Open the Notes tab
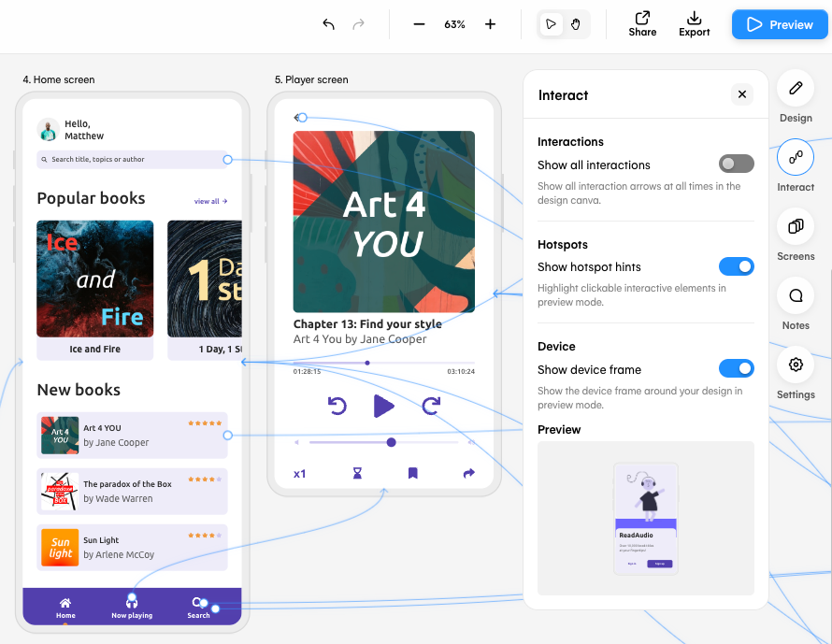832x644 pixels. click(x=796, y=295)
